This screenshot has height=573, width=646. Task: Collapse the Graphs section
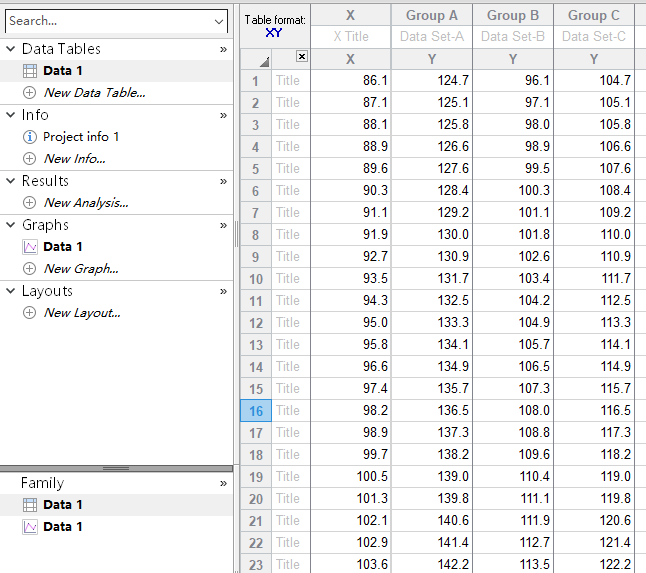(11, 225)
